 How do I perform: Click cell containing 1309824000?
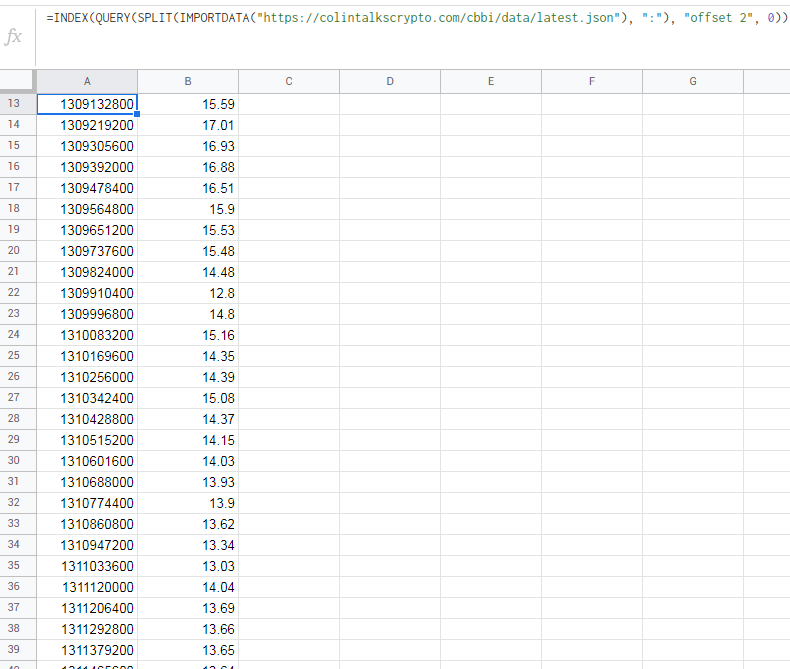click(87, 272)
